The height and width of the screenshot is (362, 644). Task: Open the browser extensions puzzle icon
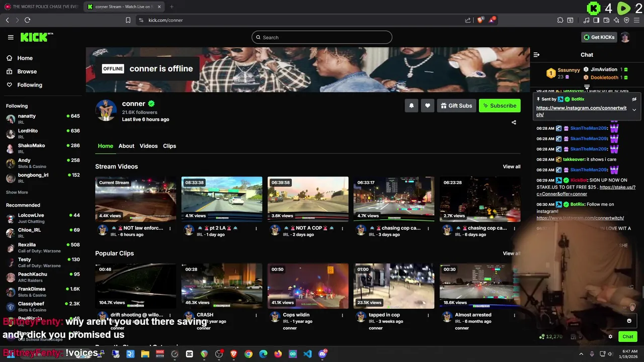point(560,20)
